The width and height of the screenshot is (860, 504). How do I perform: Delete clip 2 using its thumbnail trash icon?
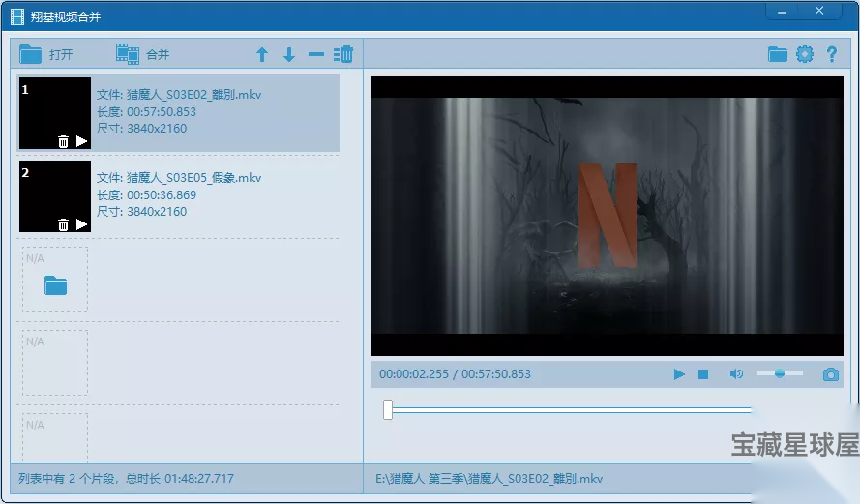[x=63, y=224]
